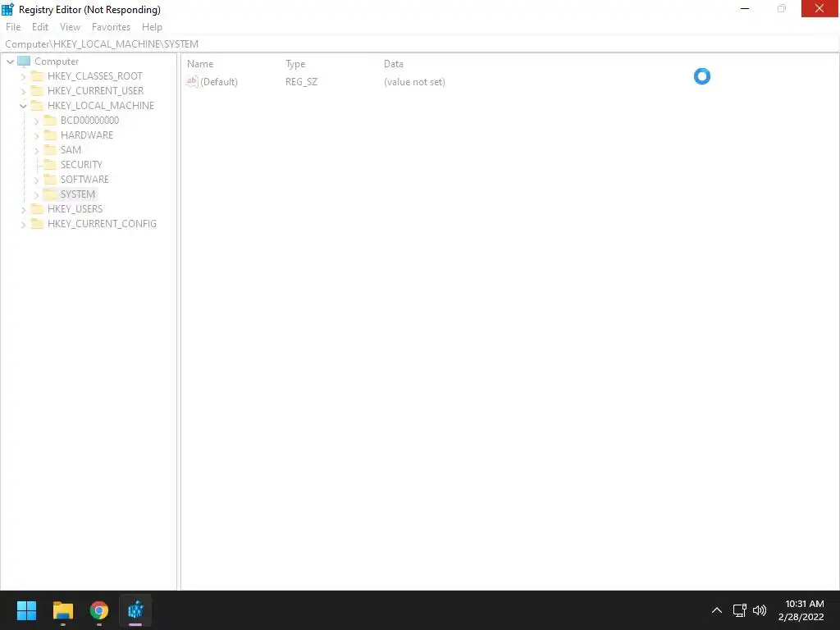Expand SAM key chevron

[36, 151]
